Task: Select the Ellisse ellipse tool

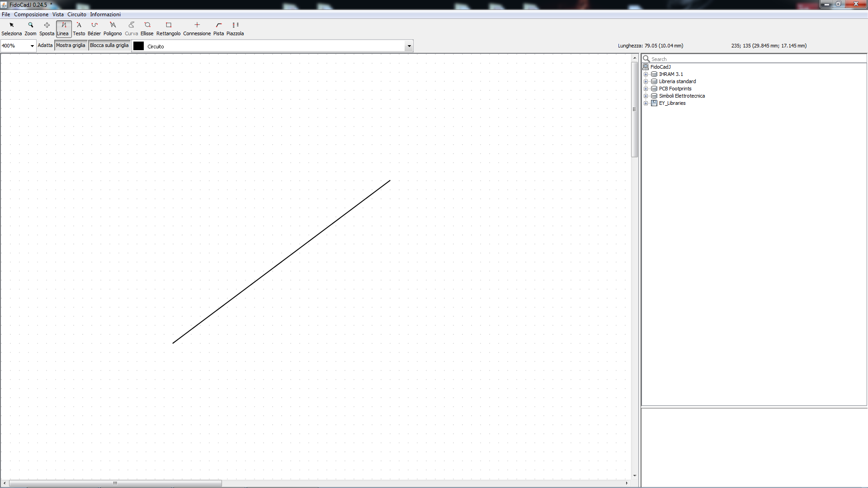Action: [x=147, y=28]
